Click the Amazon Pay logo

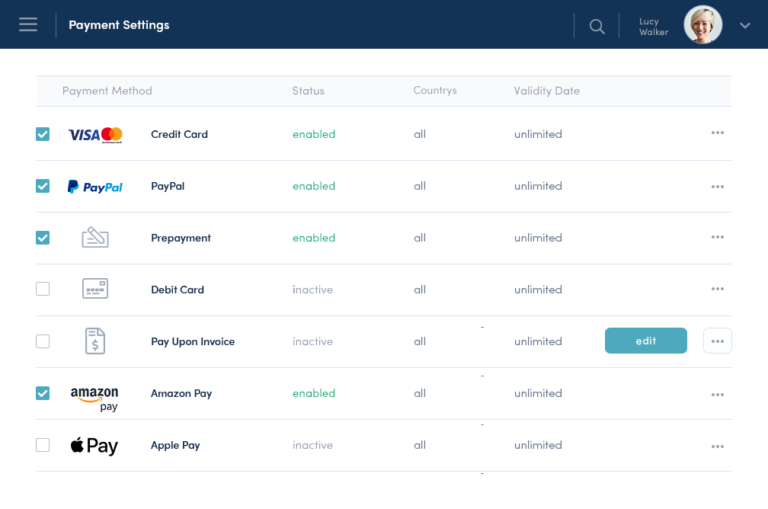(95, 398)
